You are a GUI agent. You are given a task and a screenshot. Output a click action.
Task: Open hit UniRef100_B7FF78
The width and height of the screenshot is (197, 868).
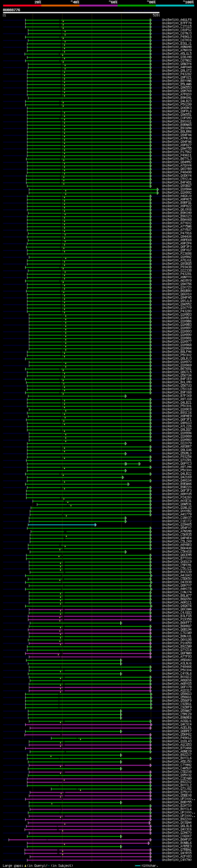coord(176,23)
